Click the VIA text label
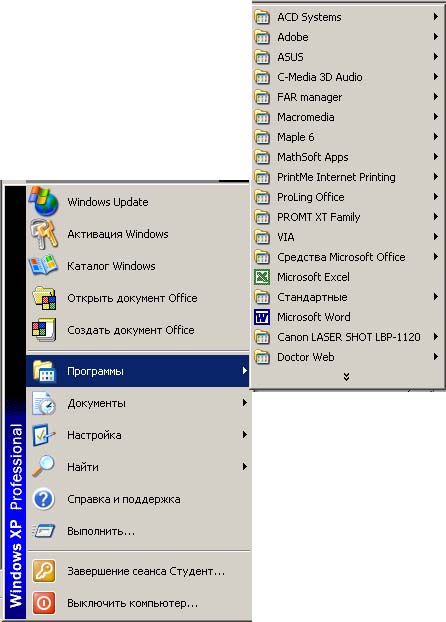Viewport: 446px width, 622px height. point(286,237)
